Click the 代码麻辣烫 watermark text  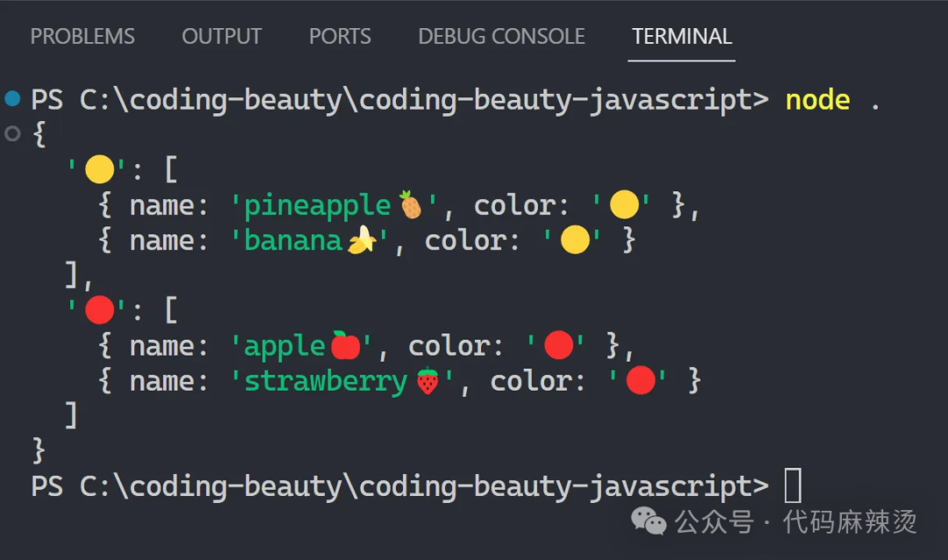pyautogui.click(x=850, y=522)
